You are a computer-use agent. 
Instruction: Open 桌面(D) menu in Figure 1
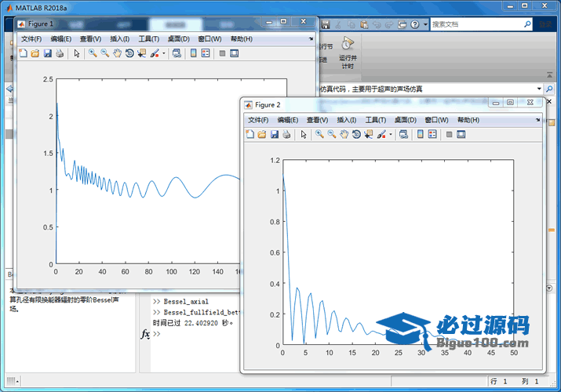(x=179, y=39)
